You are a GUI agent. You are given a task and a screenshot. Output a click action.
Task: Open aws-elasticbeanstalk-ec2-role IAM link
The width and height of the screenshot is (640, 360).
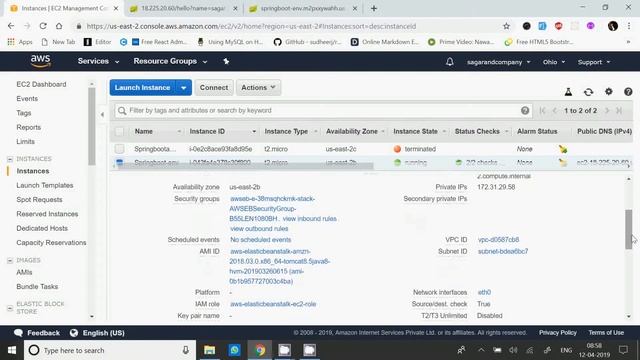point(273,304)
